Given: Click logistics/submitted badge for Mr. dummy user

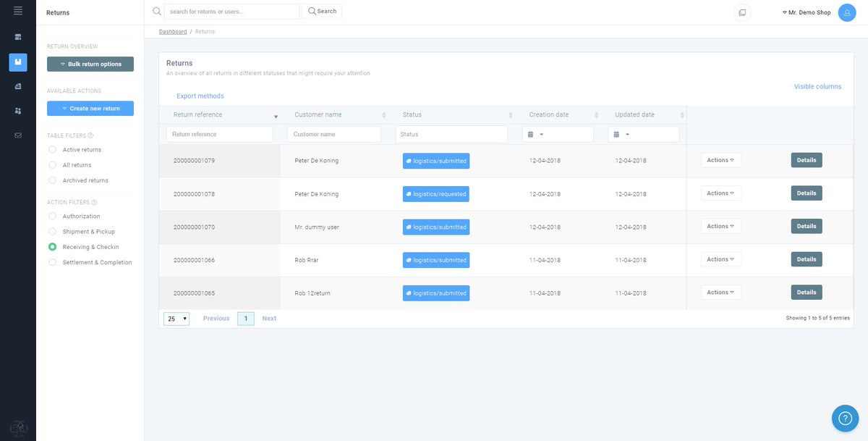Looking at the screenshot, I should tap(436, 227).
